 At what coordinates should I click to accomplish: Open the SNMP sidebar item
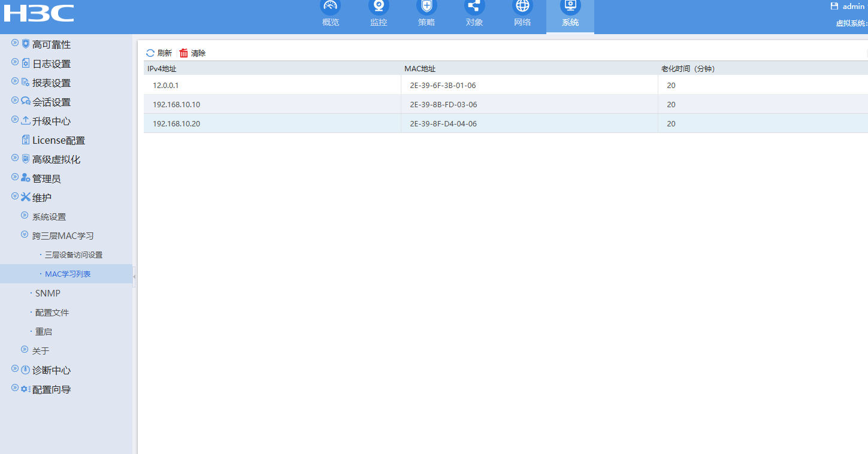48,293
